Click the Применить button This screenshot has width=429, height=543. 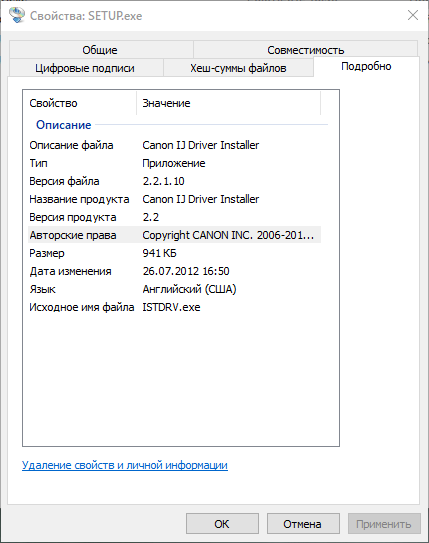click(x=384, y=524)
